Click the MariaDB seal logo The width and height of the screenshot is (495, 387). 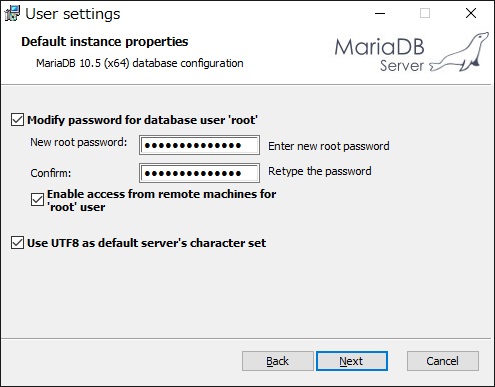(x=460, y=52)
